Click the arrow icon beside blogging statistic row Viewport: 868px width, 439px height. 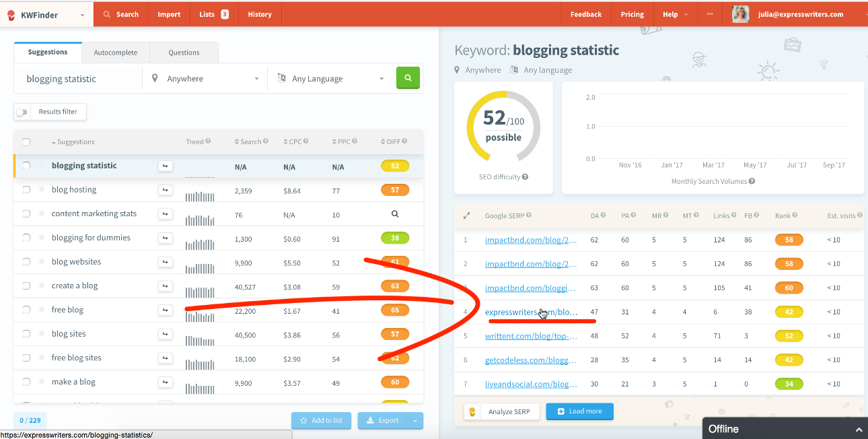click(x=166, y=166)
